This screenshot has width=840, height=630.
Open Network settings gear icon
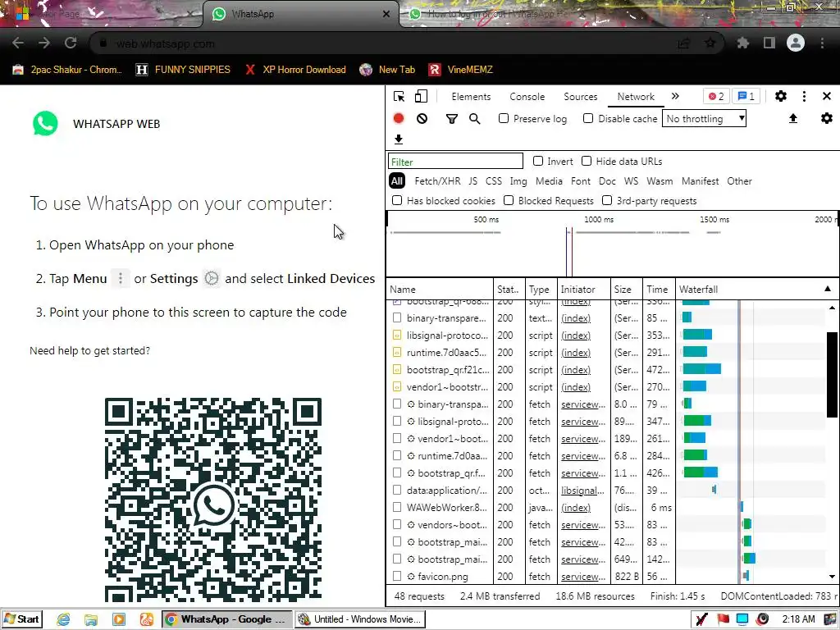[827, 118]
